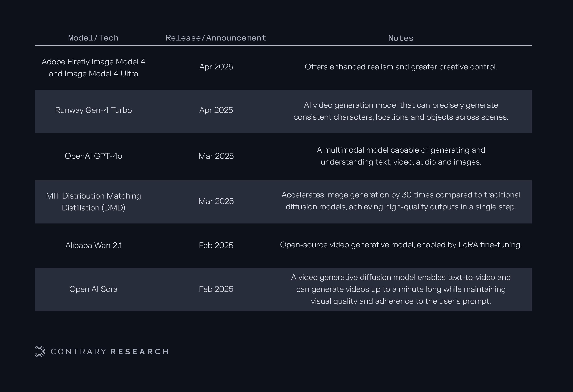Viewport: 573px width, 392px height.
Task: Click the Release/Announcement column header
Action: pos(216,38)
